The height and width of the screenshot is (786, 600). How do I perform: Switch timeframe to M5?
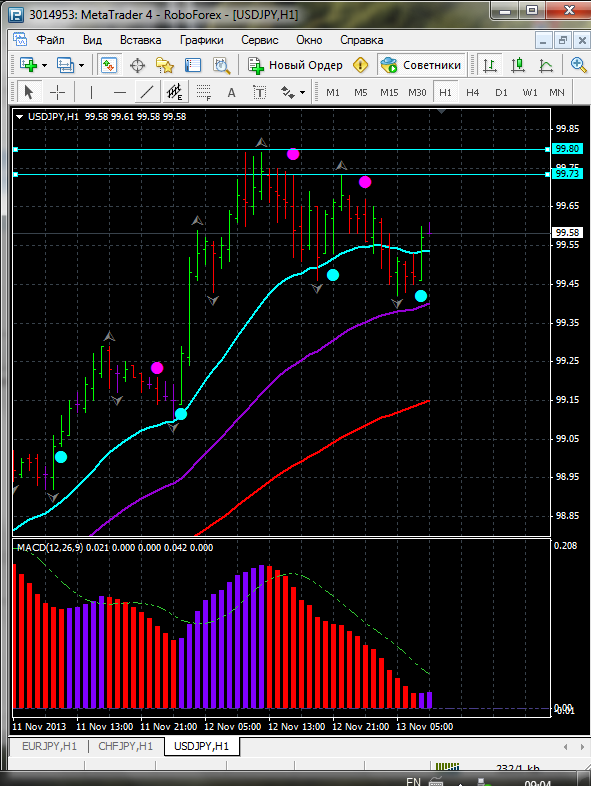361,93
